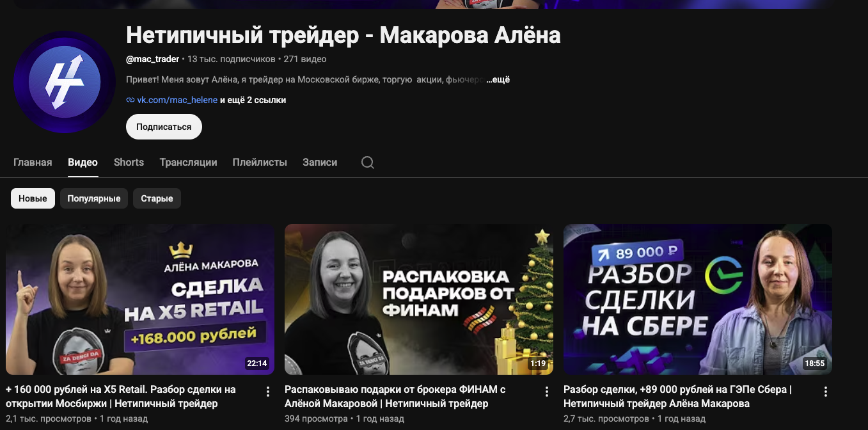
Task: Open channel search magnifier icon
Action: pyautogui.click(x=368, y=163)
